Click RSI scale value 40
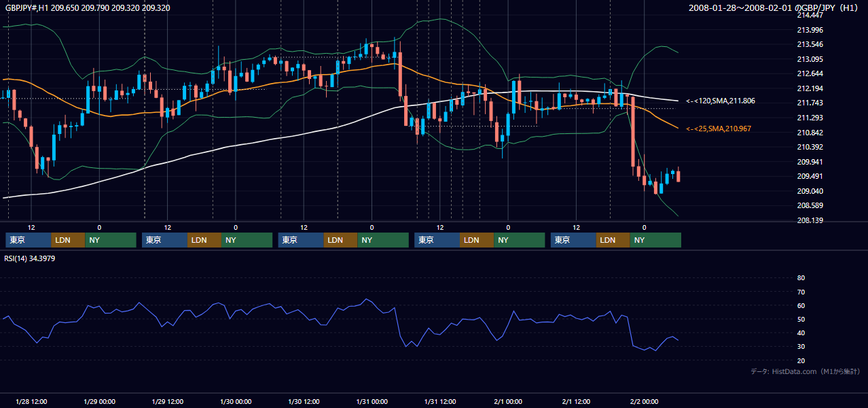 pos(801,333)
